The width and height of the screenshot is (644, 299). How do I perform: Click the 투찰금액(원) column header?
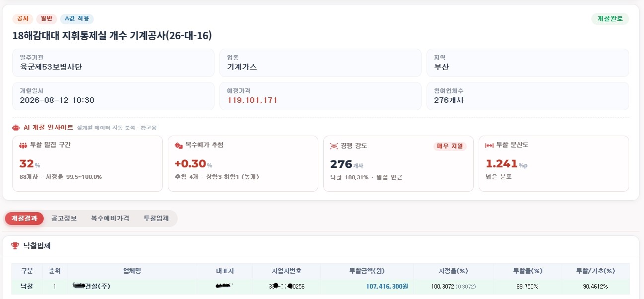(x=367, y=271)
